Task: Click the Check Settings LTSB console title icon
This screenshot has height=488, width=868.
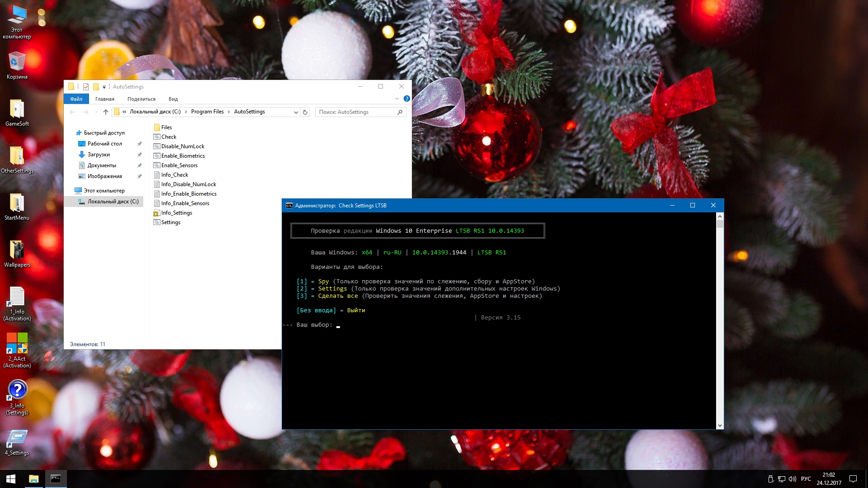Action: (x=289, y=206)
